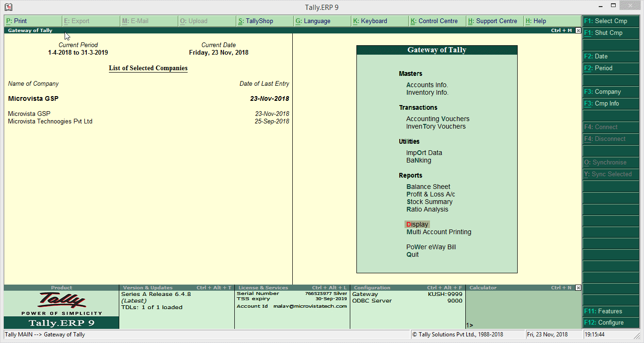Click Current Date Friday, 23 Nov, 2018

(219, 52)
